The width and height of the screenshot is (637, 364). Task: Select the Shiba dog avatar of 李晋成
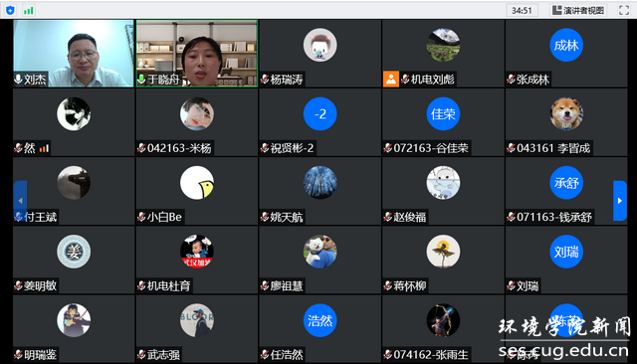coord(566,114)
